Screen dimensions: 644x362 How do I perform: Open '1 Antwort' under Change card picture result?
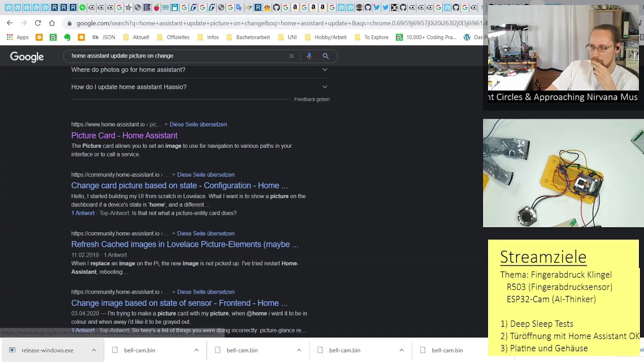click(x=83, y=213)
